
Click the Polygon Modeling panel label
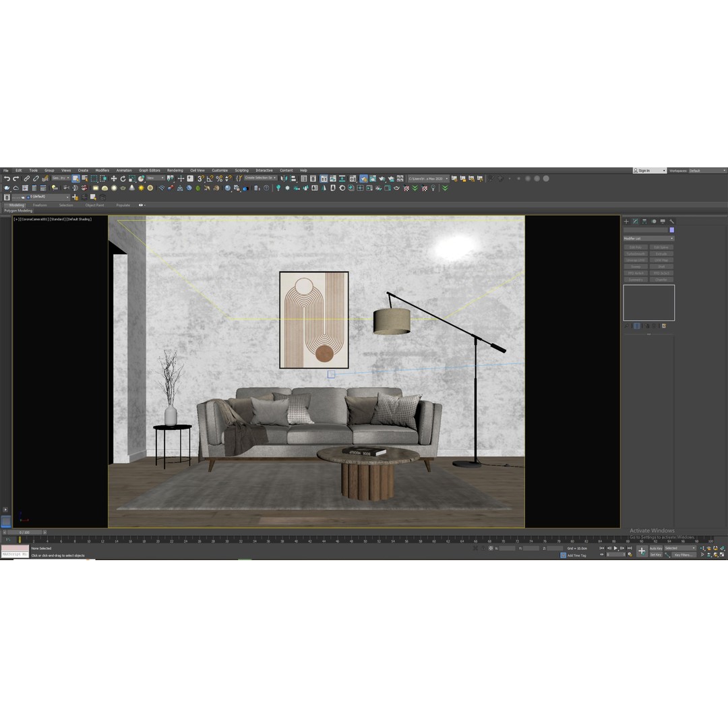coord(19,211)
